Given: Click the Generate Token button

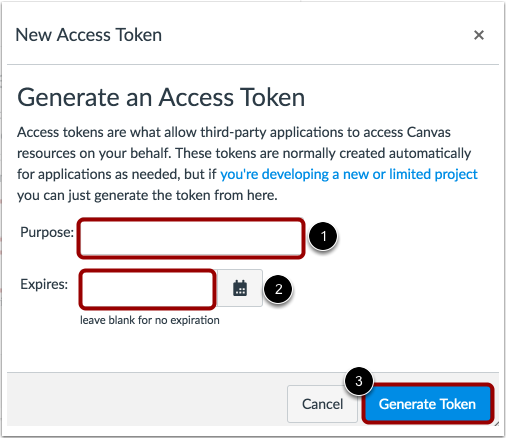Looking at the screenshot, I should point(427,404).
